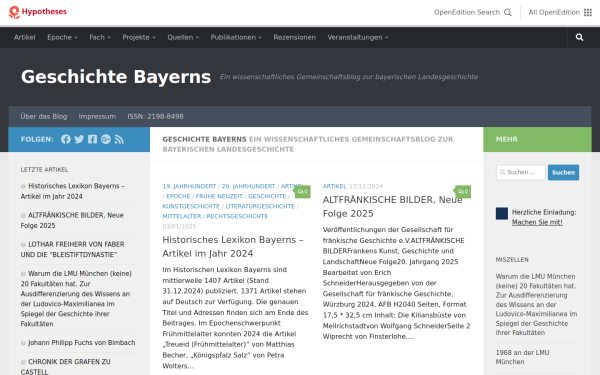Click the Geschichte Bayerns site title
Viewport: 600px width, 375px height.
[116, 77]
